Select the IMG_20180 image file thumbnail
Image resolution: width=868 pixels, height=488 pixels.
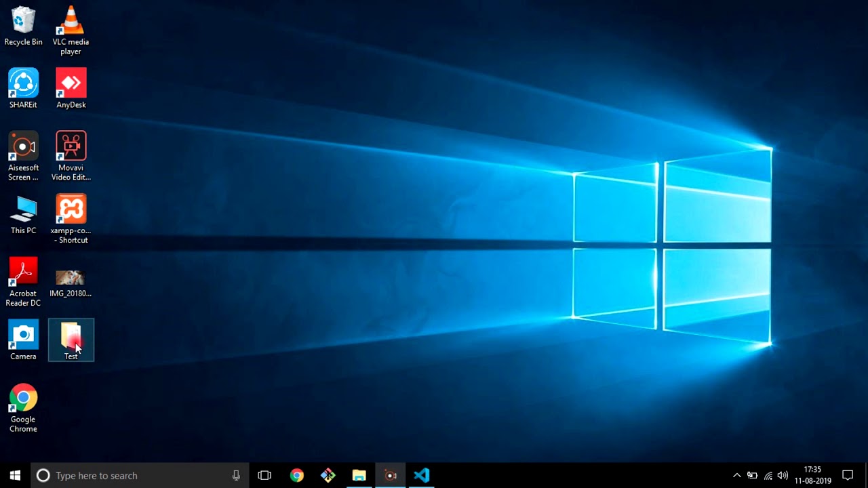coord(71,284)
